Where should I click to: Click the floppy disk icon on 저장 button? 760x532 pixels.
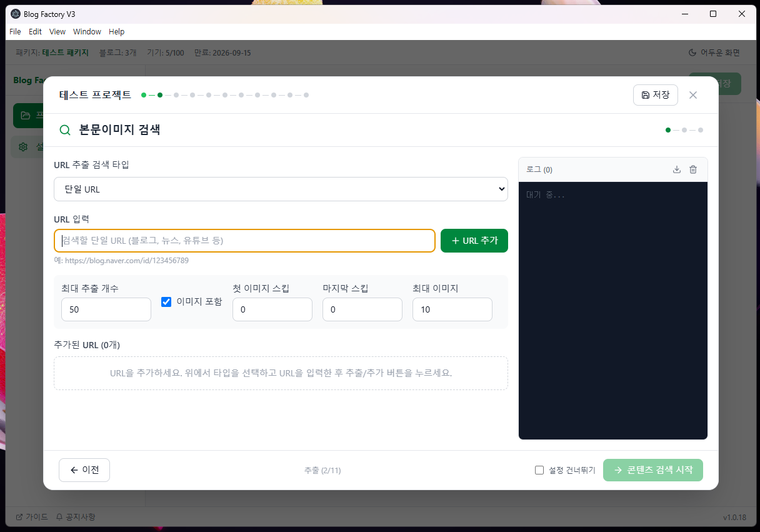click(x=645, y=94)
